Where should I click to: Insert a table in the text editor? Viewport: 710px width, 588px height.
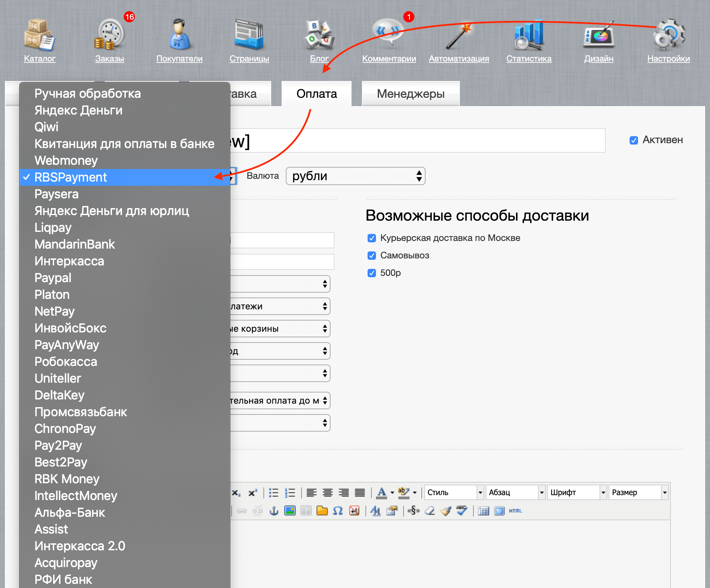484,510
